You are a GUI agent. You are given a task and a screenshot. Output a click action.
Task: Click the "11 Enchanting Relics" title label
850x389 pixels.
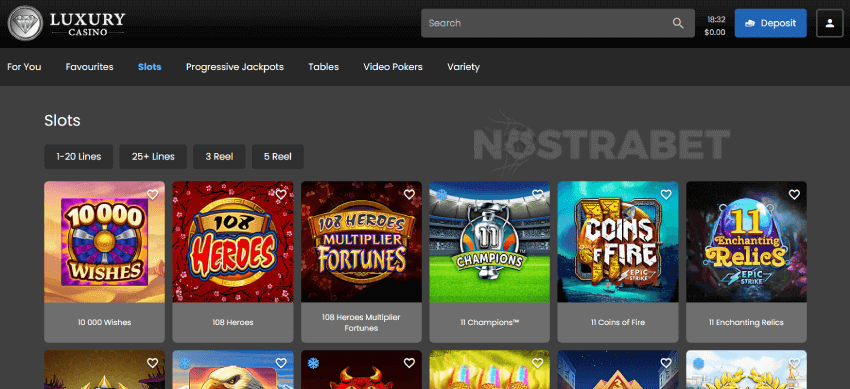tap(746, 322)
